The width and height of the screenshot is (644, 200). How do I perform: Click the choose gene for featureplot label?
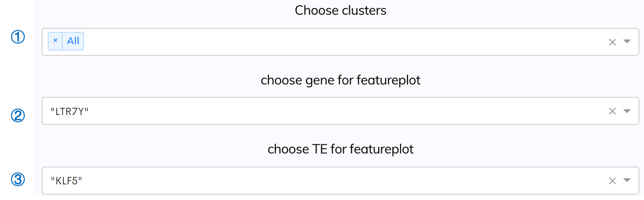click(340, 80)
